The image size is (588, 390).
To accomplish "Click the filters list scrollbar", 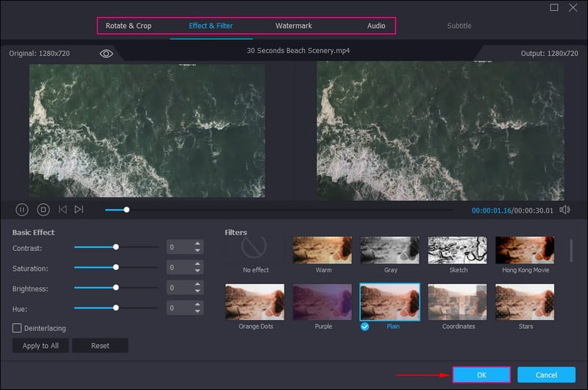I will [572, 250].
